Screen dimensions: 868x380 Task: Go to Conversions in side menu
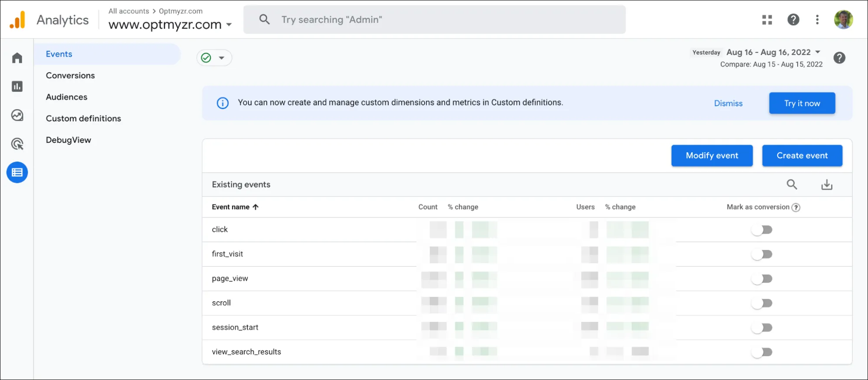[x=70, y=75]
